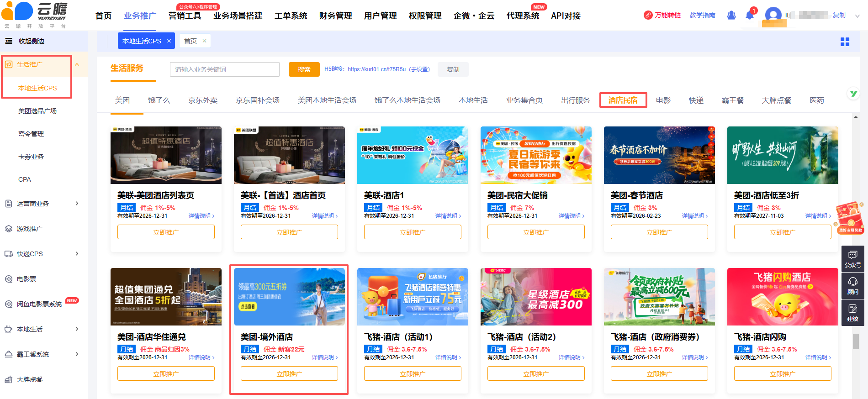868x399 pixels.
Task: Click the 顾问 headset icon
Action: [x=852, y=286]
